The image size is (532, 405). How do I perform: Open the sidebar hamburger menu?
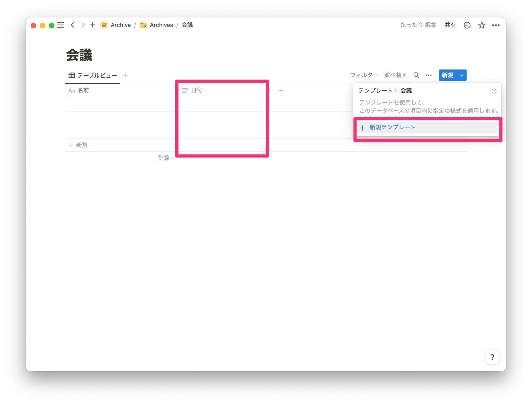point(61,25)
